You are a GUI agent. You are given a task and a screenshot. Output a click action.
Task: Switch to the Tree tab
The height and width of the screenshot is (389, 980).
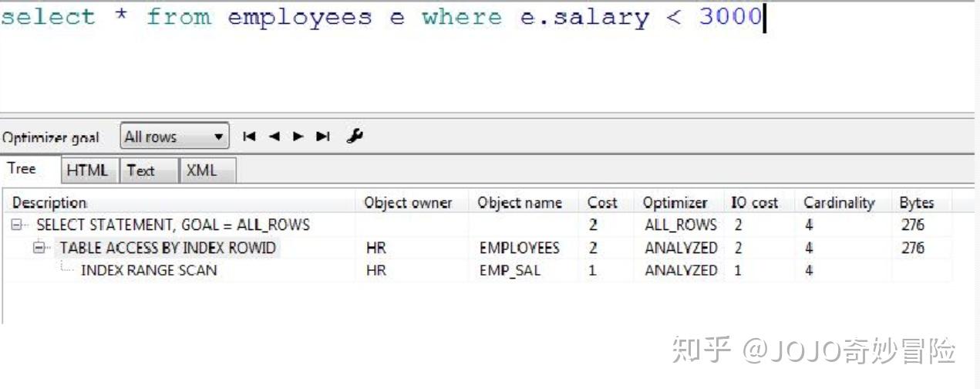pyautogui.click(x=22, y=168)
